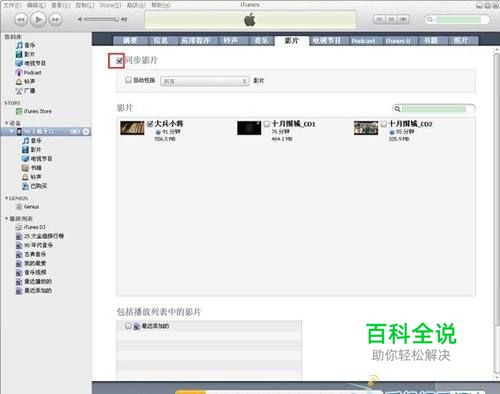This screenshot has width=500, height=394.
Task: Click the 大兵小将 movie thumbnail
Action: click(132, 128)
